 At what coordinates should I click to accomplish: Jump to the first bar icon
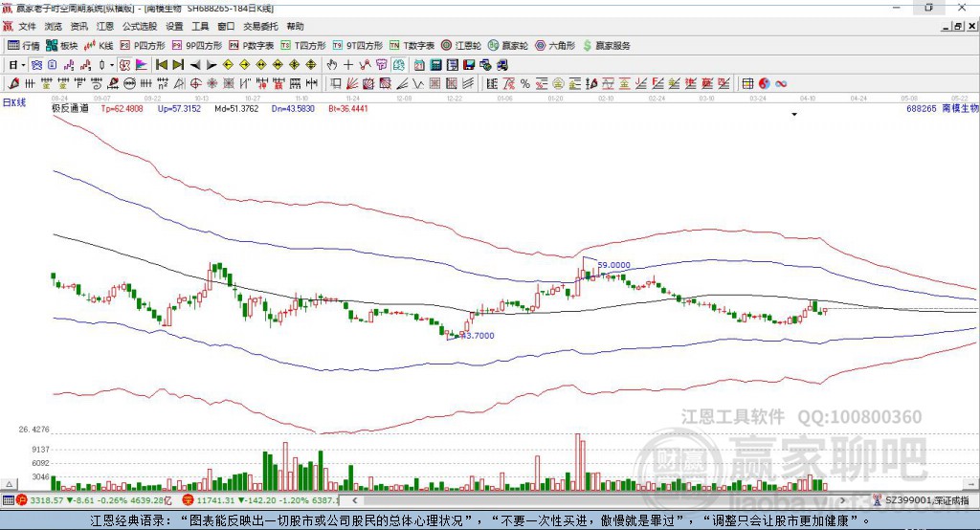click(x=161, y=65)
